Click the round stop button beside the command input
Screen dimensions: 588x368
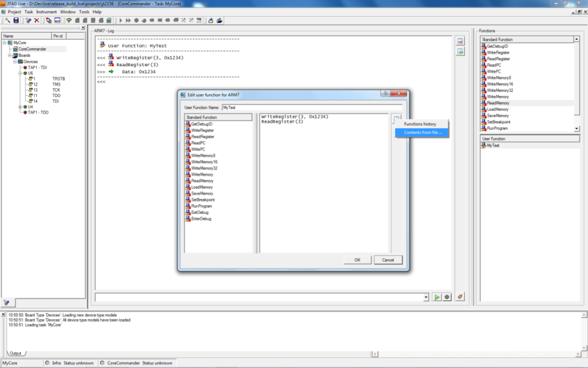(447, 297)
